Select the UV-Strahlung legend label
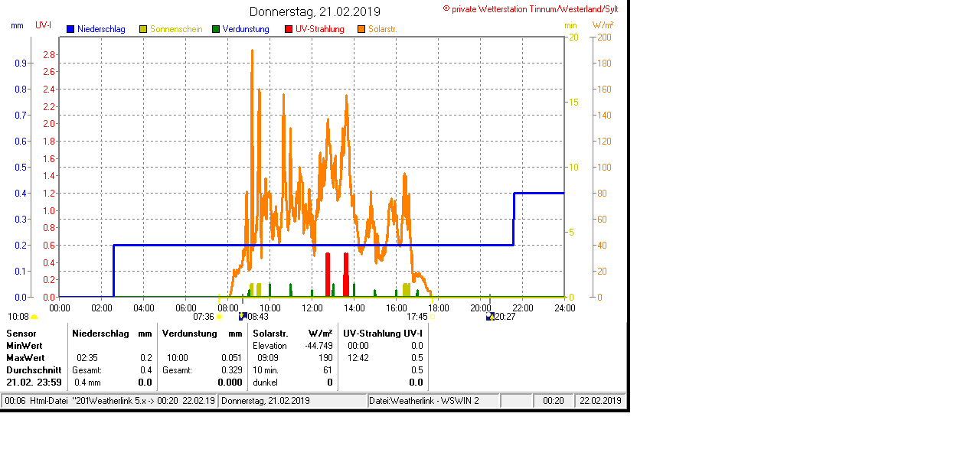 click(320, 29)
